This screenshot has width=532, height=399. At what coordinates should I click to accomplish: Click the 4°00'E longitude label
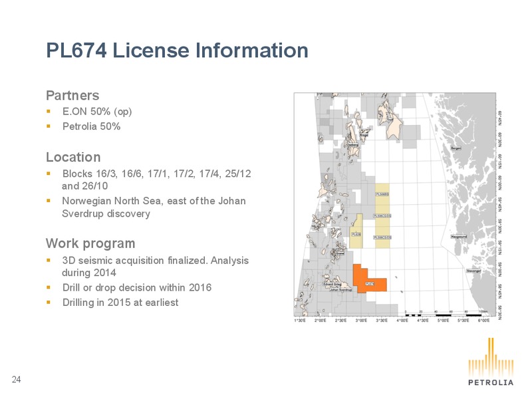tap(402, 321)
